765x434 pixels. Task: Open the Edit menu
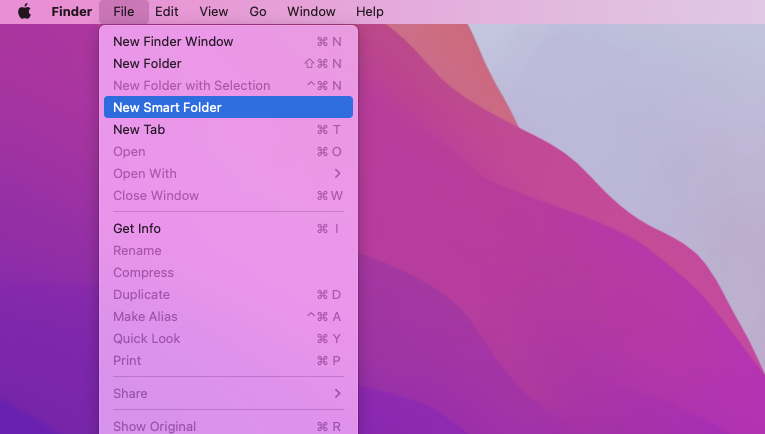166,11
